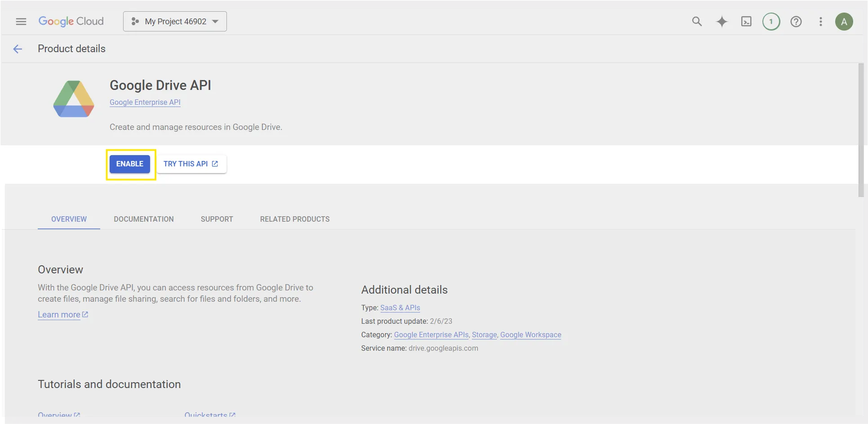Click the Additional details heading
868x424 pixels.
[x=404, y=290]
